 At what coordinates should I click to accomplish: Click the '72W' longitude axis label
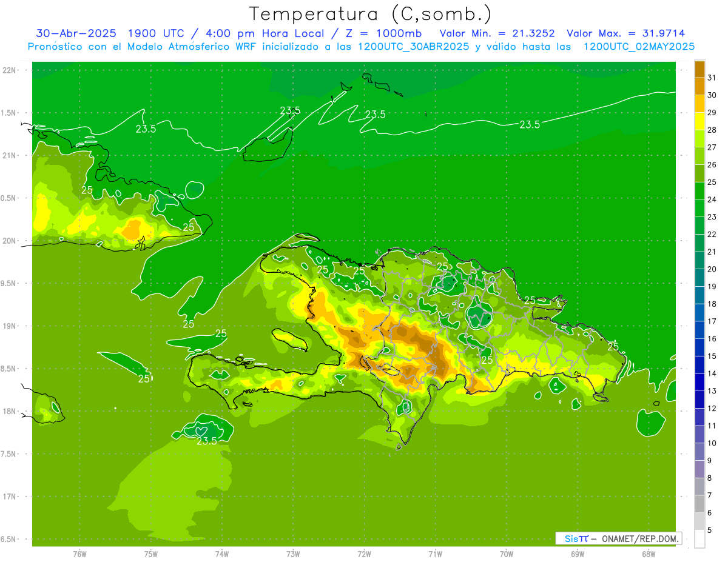364,554
